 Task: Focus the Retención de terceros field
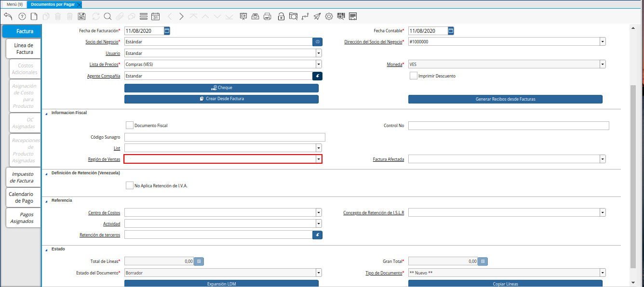point(218,235)
